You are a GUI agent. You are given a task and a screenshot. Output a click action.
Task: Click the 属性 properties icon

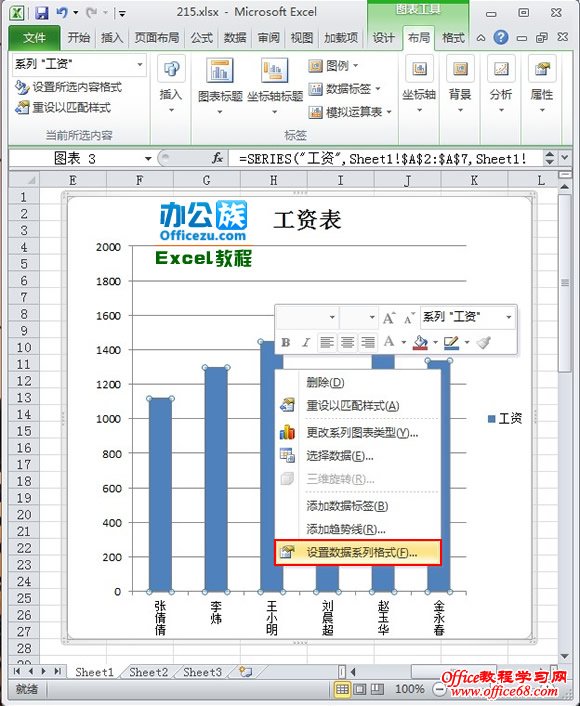click(542, 69)
